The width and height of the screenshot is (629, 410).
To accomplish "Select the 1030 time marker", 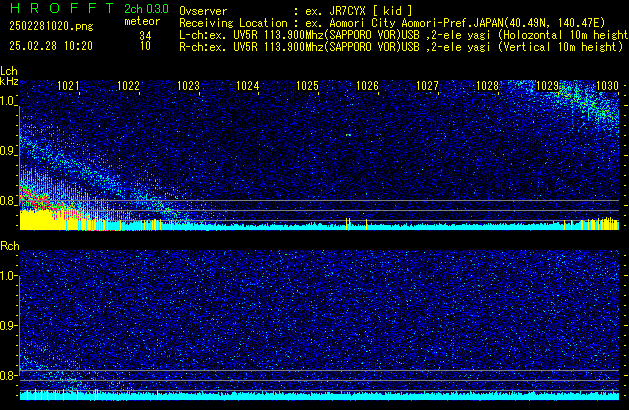I will tap(607, 86).
